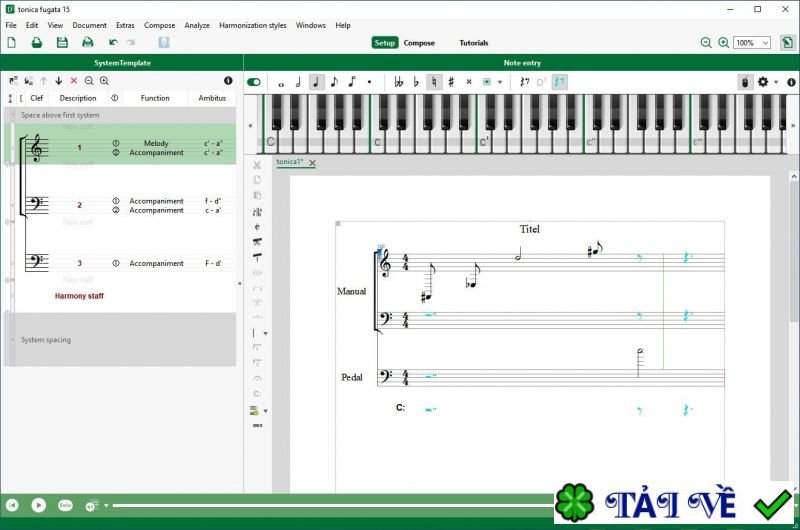Toggle Solo playback
Viewport: 800px width, 530px height.
(65, 505)
